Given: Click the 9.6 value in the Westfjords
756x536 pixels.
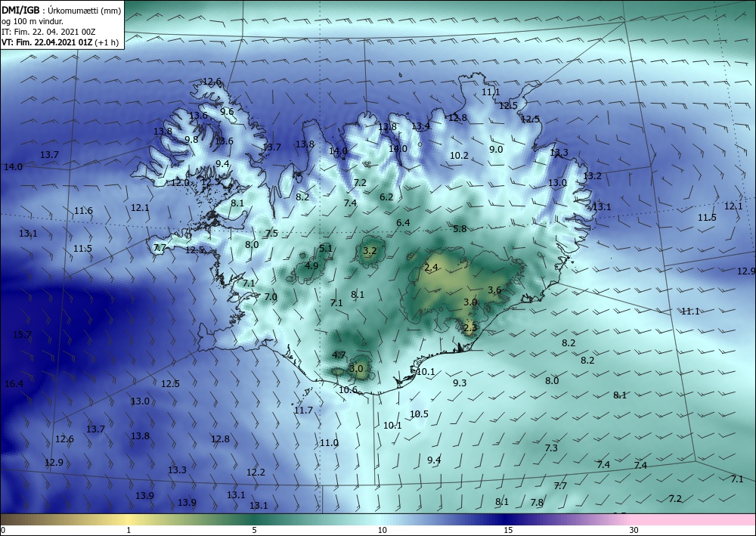Looking at the screenshot, I should pos(227,111).
